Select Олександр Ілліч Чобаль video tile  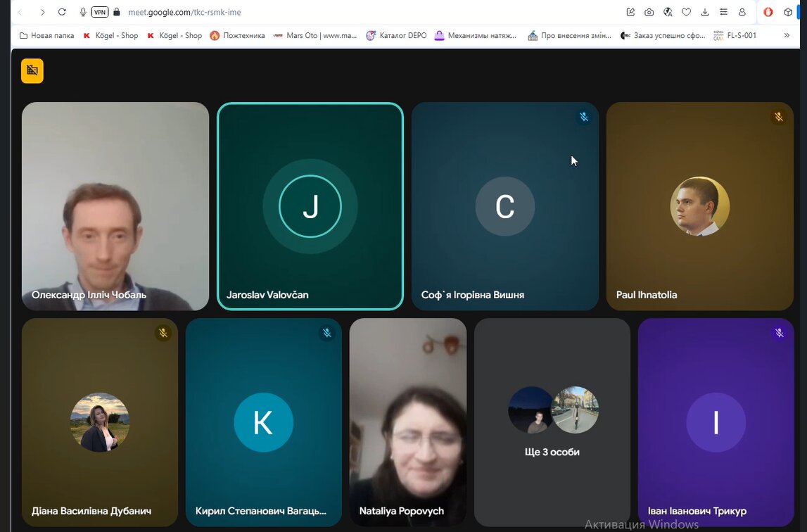coord(115,206)
